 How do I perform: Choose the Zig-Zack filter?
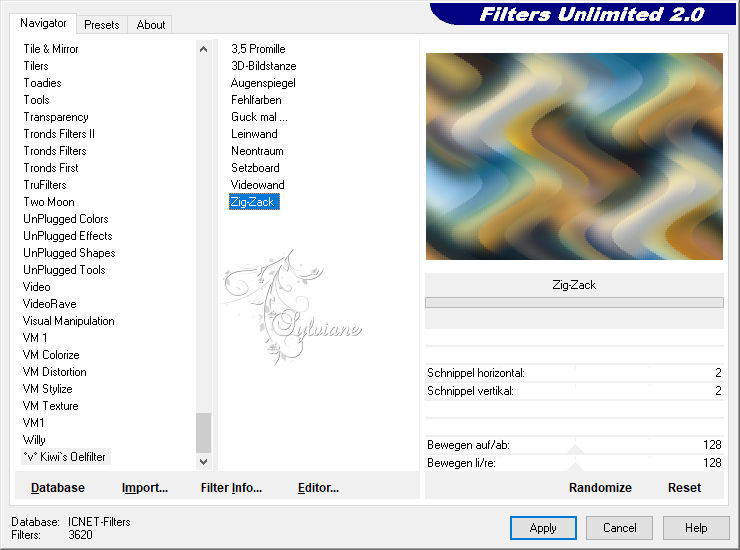click(x=254, y=202)
